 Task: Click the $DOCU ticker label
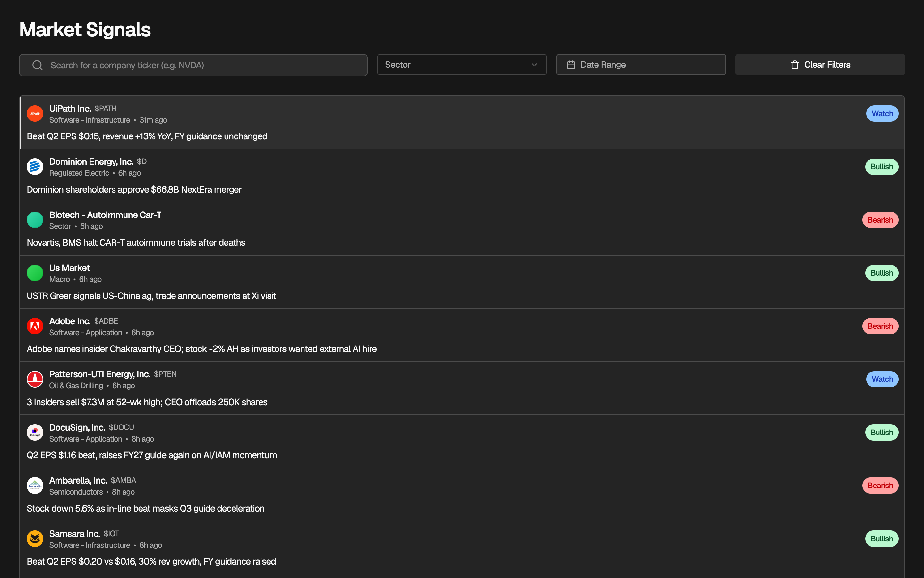point(121,427)
